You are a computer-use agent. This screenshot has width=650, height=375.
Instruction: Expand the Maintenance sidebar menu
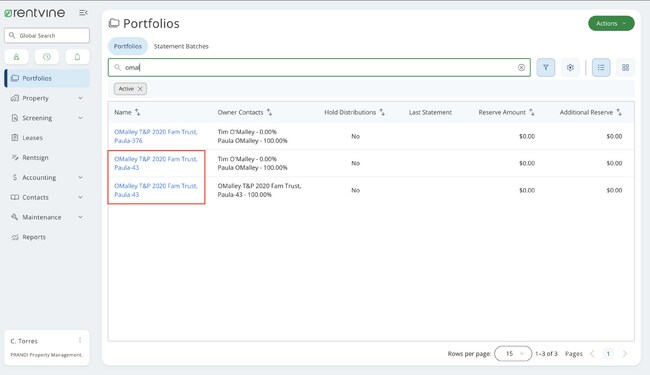pos(47,217)
